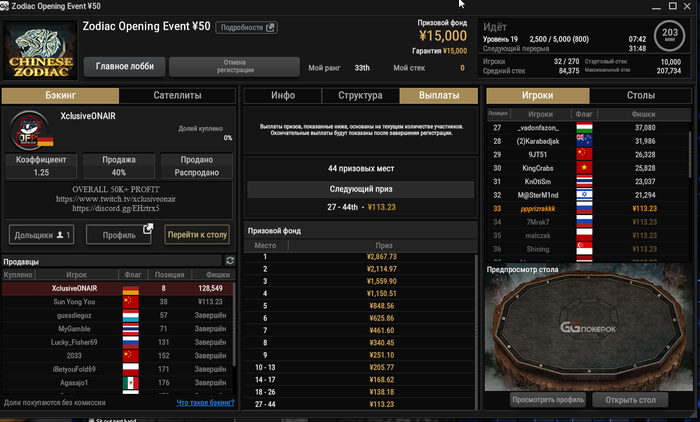The height and width of the screenshot is (422, 700).
Task: Click Israel flag next to M@SterM1nd
Action: coord(584,195)
